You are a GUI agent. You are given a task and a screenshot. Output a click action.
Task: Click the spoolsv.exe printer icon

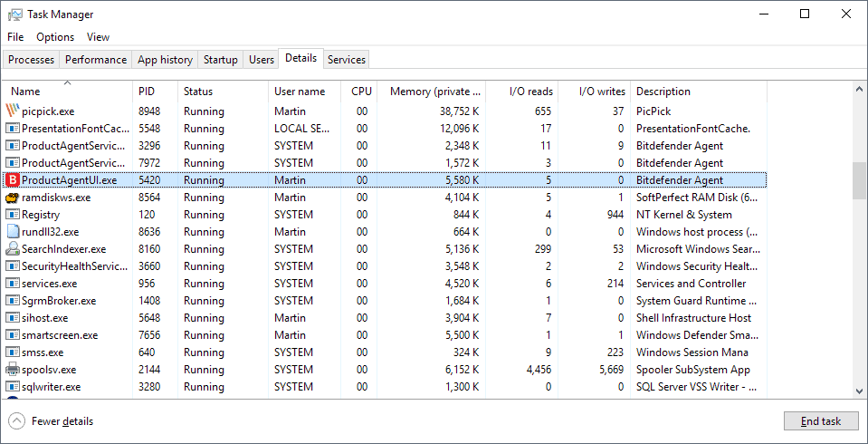click(x=13, y=370)
